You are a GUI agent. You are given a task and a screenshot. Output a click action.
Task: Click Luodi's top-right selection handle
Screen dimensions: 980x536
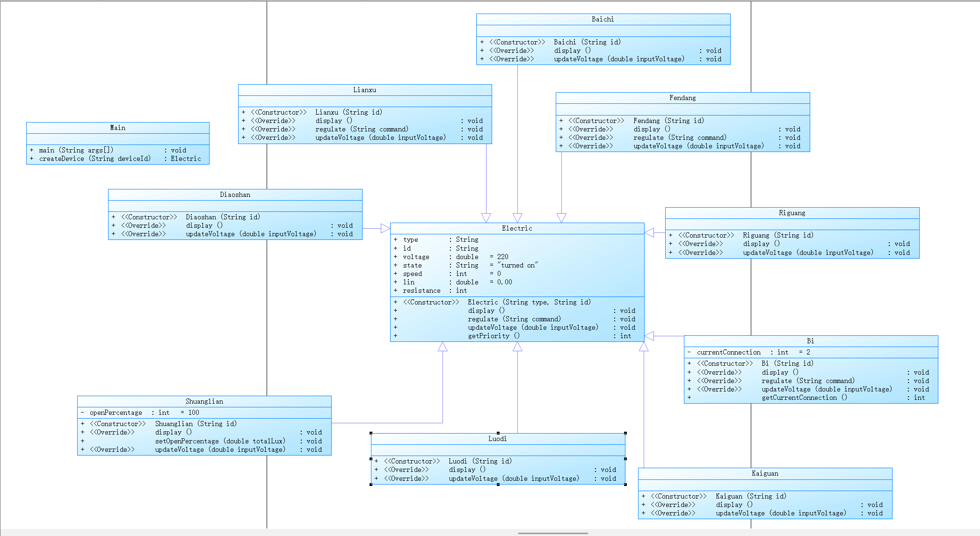click(625, 433)
